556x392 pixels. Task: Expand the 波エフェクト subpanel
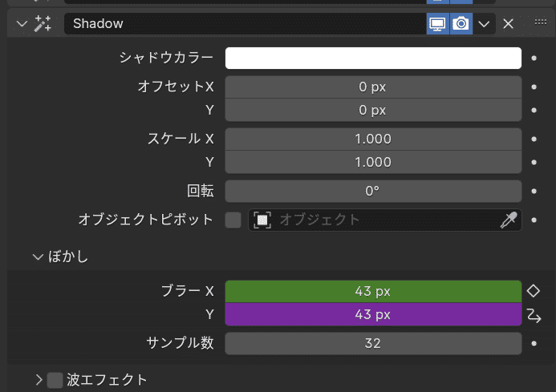(39, 380)
